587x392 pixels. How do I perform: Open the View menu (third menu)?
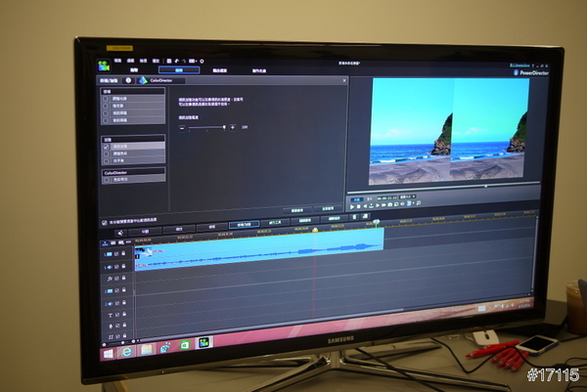coord(144,61)
